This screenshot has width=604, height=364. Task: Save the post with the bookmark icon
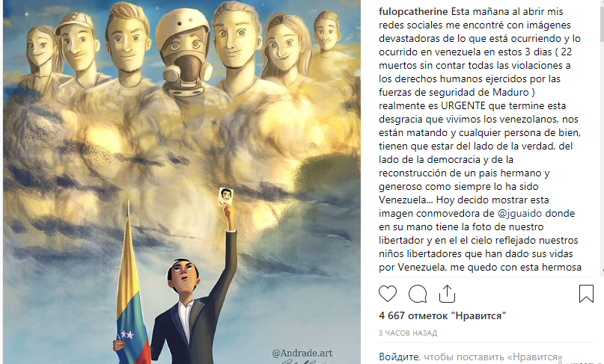586,294
